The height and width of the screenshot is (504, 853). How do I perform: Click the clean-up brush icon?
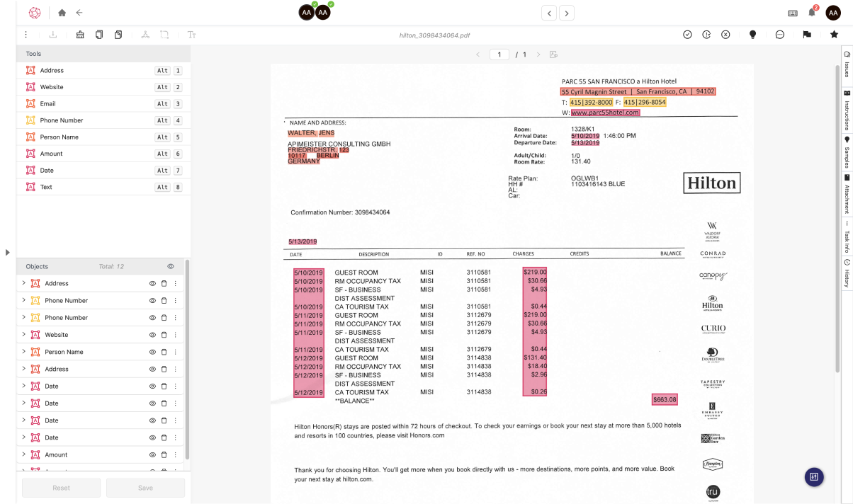[x=80, y=35]
